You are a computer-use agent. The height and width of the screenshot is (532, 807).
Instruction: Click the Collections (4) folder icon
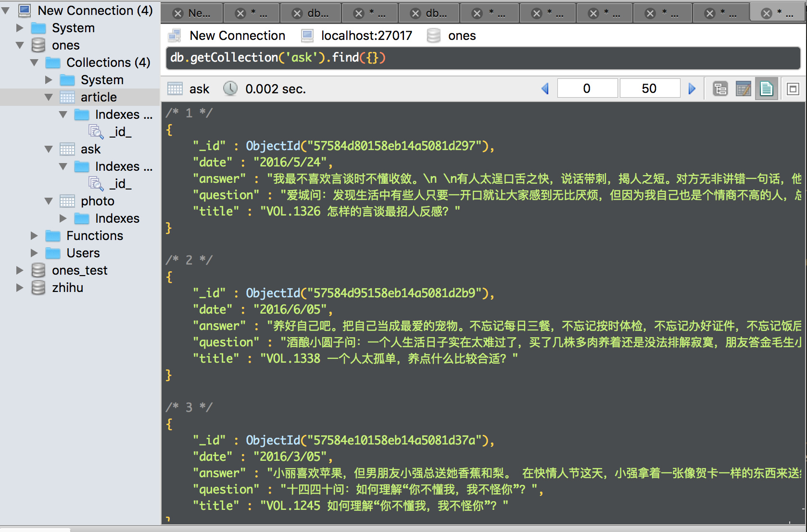53,63
